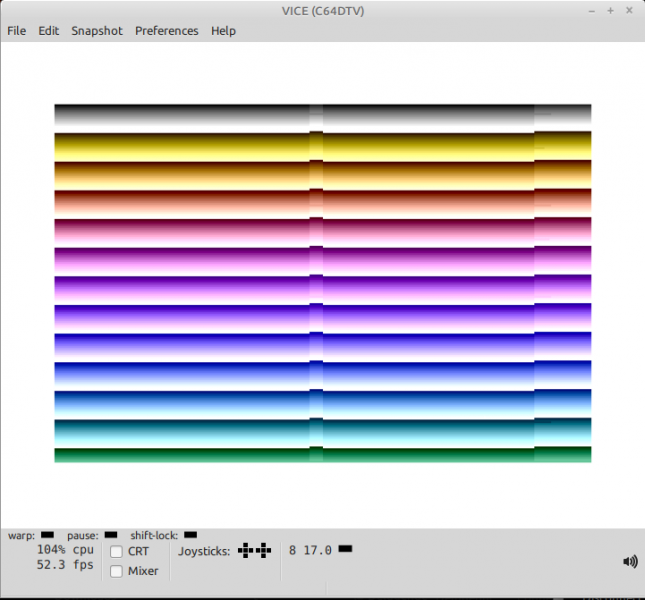Click the yellow gradient bar in emulator screen

pos(180,147)
